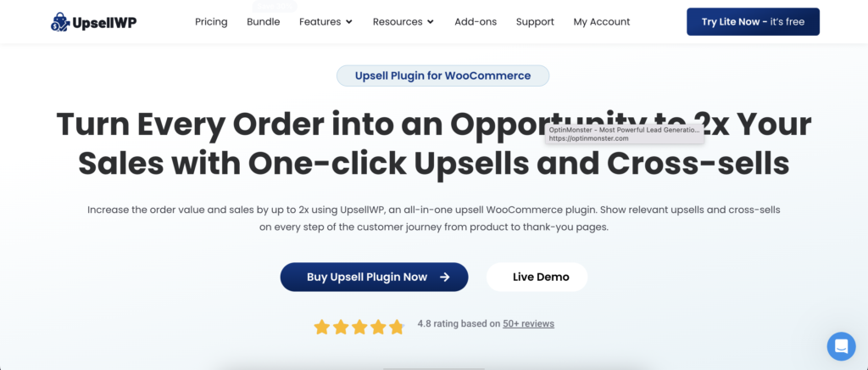
Task: Click the first gold rating star
Action: coord(322,327)
